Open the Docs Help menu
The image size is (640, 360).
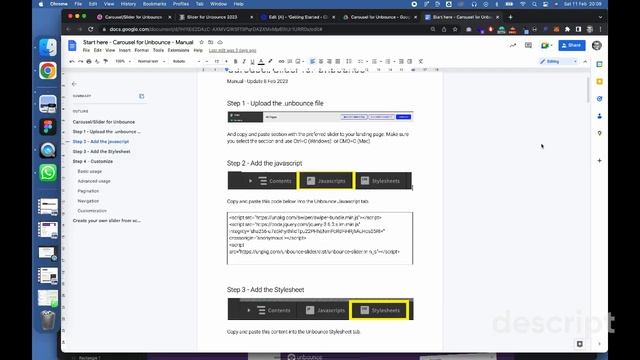point(198,50)
